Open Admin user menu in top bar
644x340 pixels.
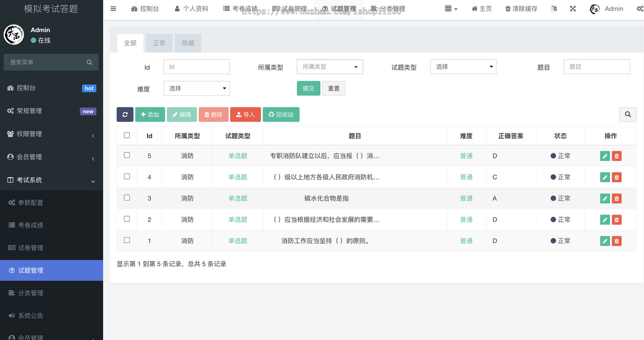(606, 9)
